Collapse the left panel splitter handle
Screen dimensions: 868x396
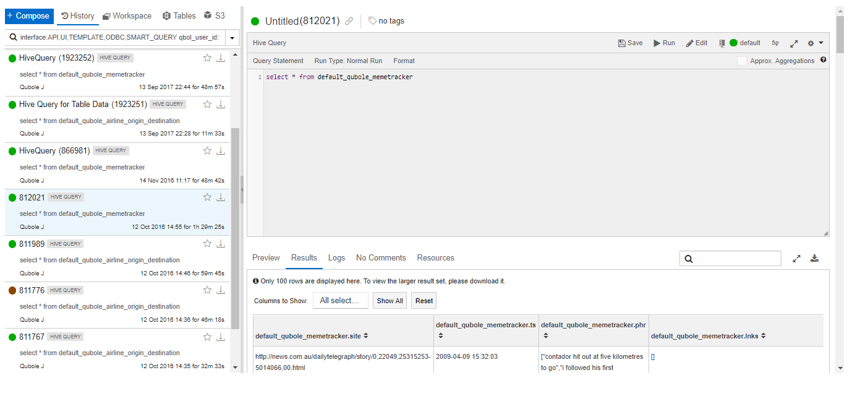pos(242,190)
